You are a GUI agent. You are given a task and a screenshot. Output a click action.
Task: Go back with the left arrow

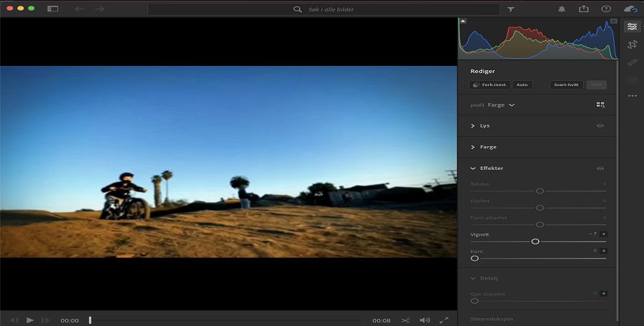click(79, 9)
